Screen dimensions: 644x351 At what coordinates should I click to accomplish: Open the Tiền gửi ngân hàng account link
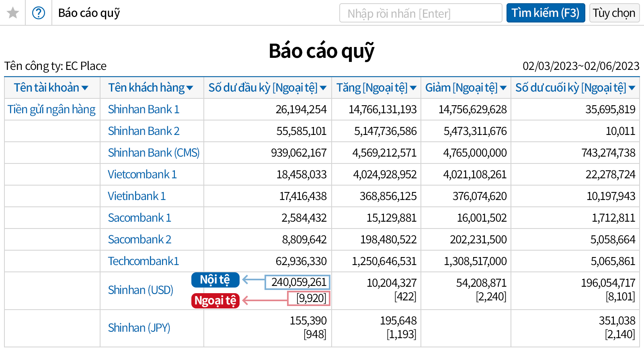coord(51,110)
